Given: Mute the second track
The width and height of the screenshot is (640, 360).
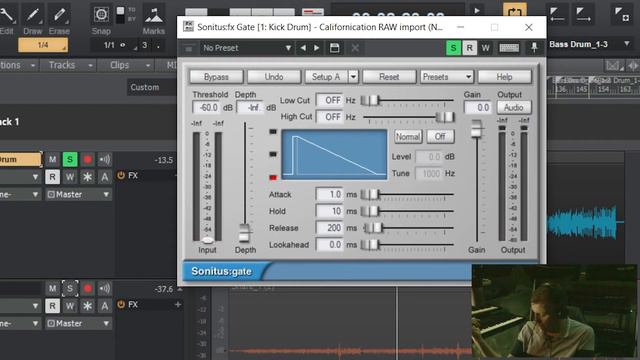Looking at the screenshot, I should [52, 289].
